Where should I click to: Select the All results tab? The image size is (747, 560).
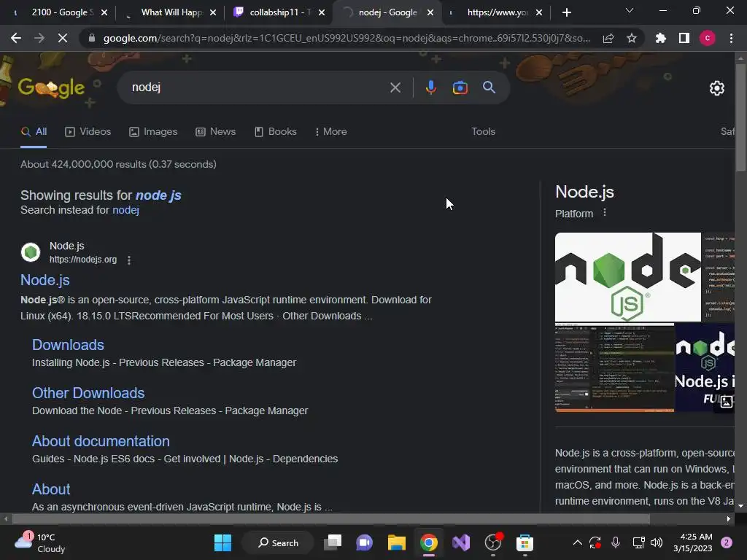pos(34,132)
